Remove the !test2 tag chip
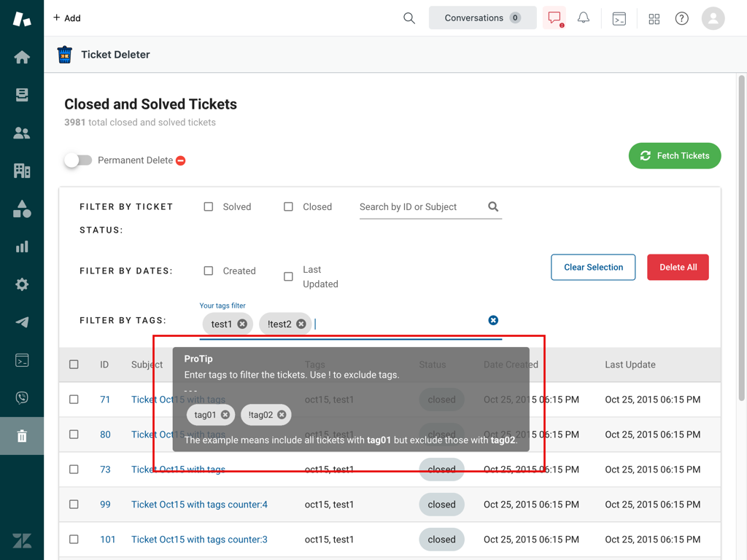Viewport: 747px width, 560px height. point(301,324)
